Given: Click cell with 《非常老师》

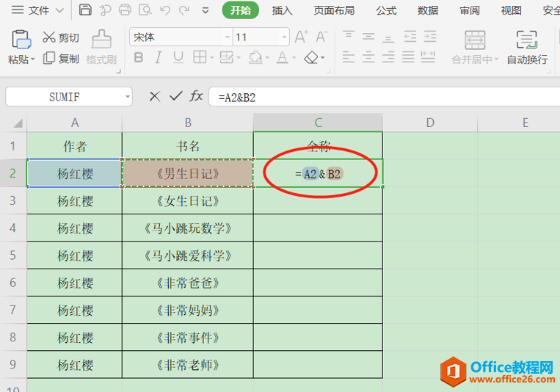Looking at the screenshot, I should tap(188, 365).
